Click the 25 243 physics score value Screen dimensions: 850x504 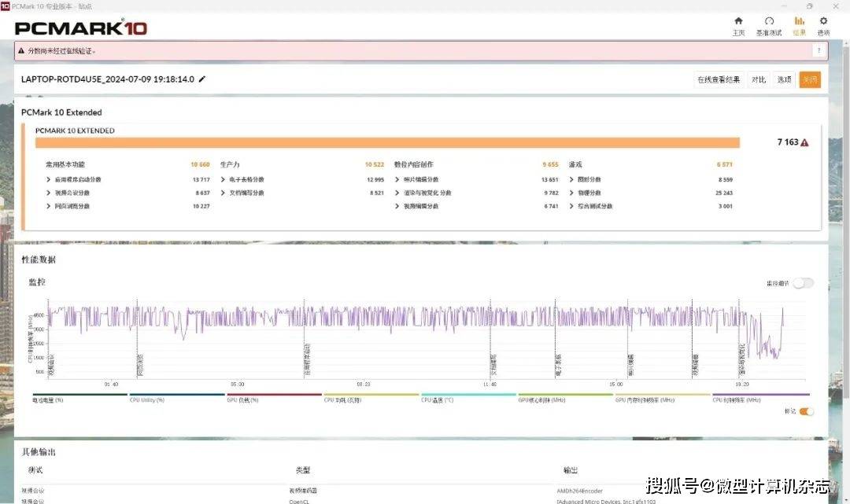click(x=724, y=193)
